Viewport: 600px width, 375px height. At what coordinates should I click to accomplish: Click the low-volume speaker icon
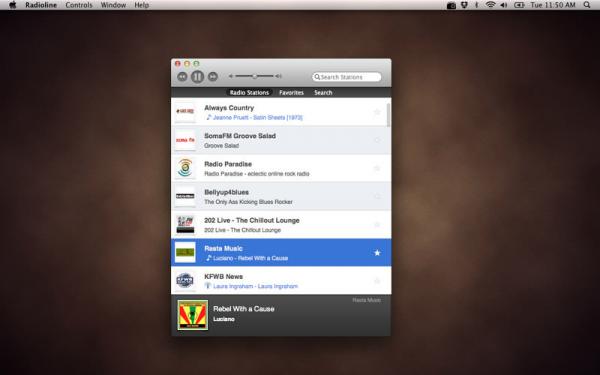click(x=231, y=76)
